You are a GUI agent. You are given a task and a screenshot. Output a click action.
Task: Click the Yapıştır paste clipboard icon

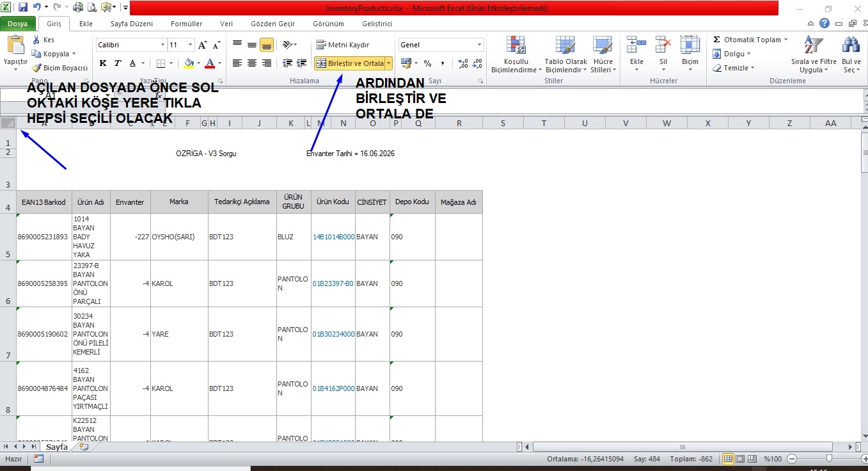15,45
